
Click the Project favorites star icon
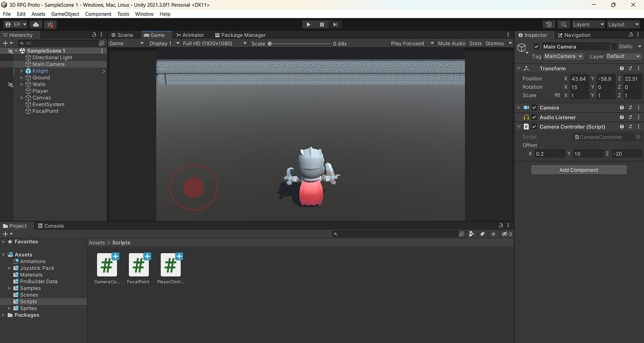(493, 234)
